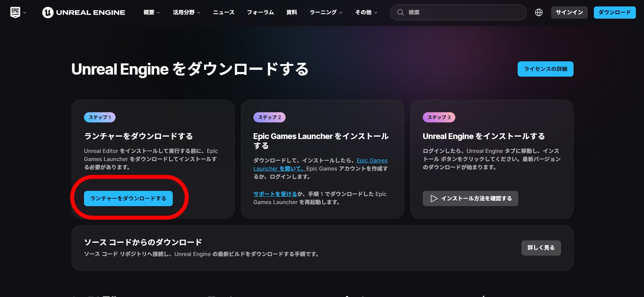Click the header ダウンロード button
The width and height of the screenshot is (644, 297).
pyautogui.click(x=615, y=13)
